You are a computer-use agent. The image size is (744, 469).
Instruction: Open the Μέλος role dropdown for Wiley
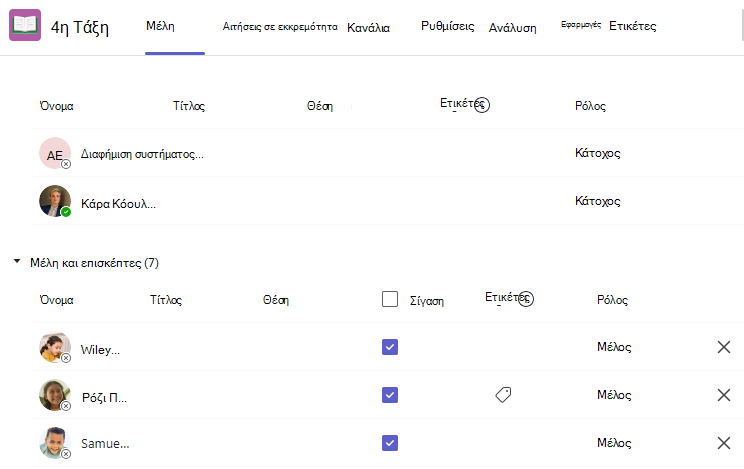614,347
